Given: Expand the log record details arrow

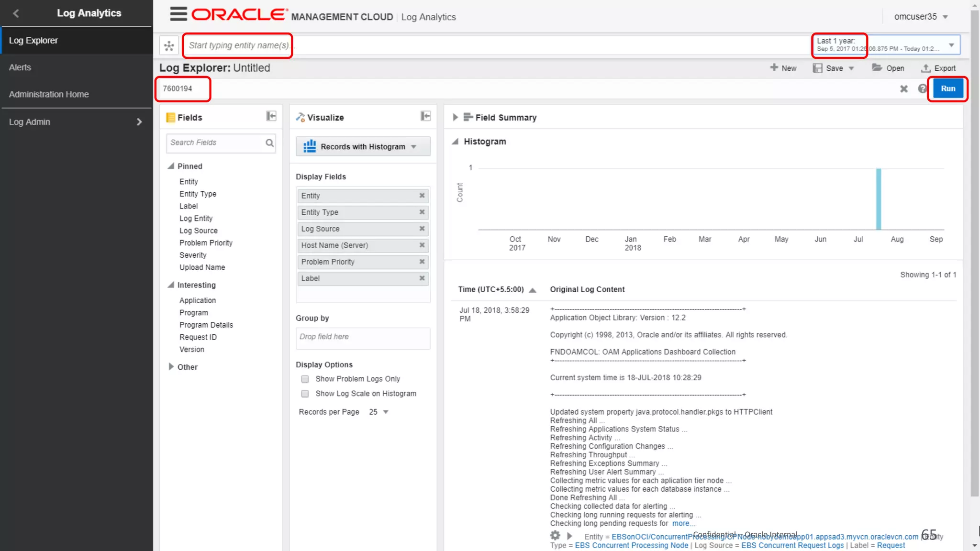Looking at the screenshot, I should tap(569, 536).
